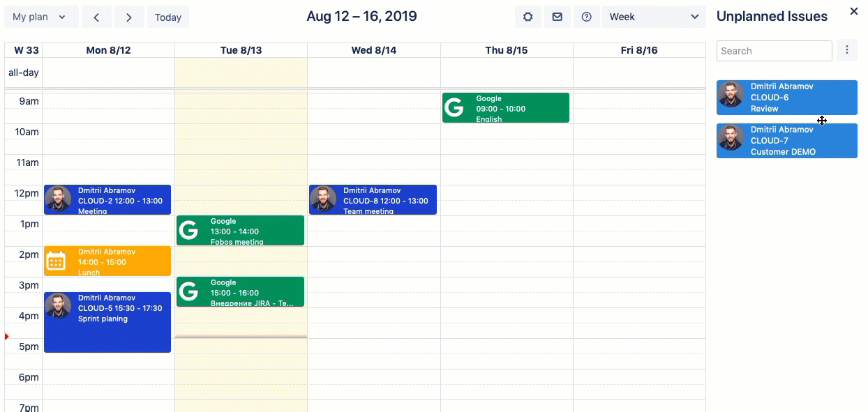Open the help question mark icon
Screen dimensions: 868x412
[x=586, y=17]
